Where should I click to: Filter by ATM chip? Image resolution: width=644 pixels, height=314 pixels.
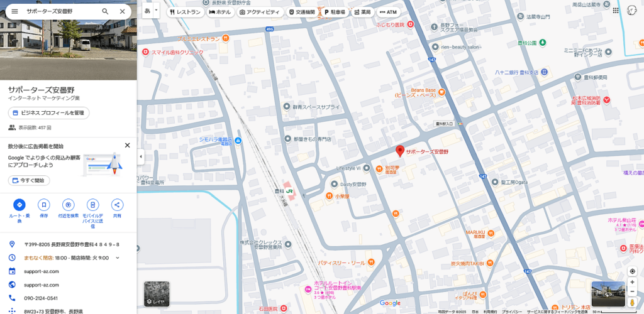pyautogui.click(x=389, y=13)
